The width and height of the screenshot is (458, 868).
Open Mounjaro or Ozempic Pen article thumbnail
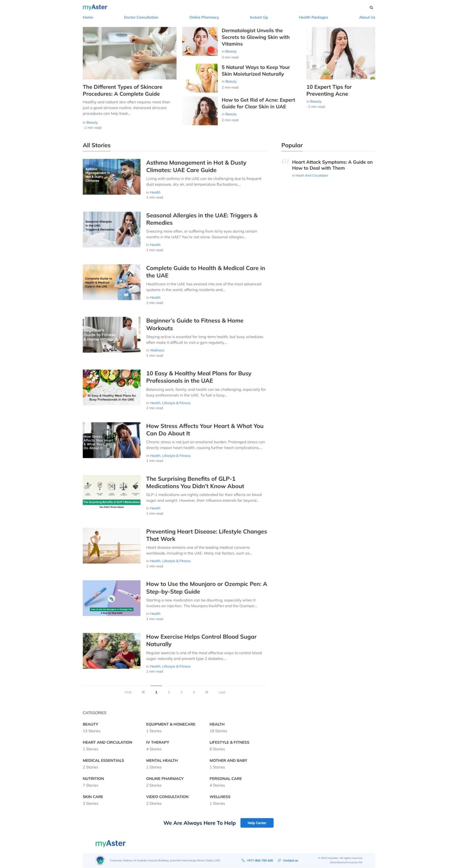tap(111, 598)
